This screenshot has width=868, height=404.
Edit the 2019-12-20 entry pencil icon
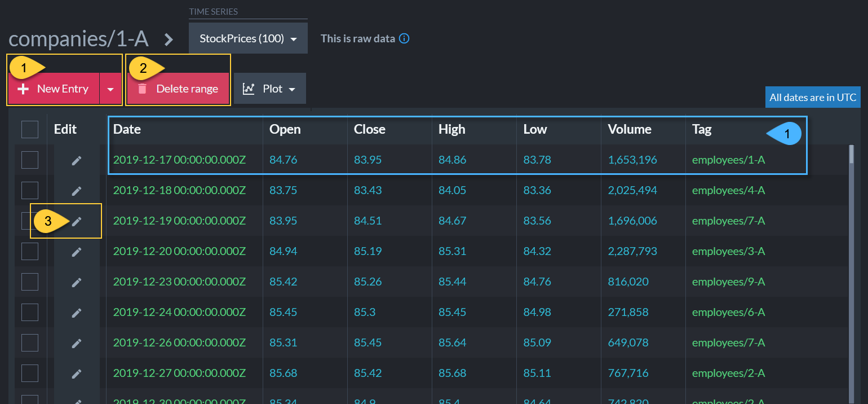pos(77,252)
